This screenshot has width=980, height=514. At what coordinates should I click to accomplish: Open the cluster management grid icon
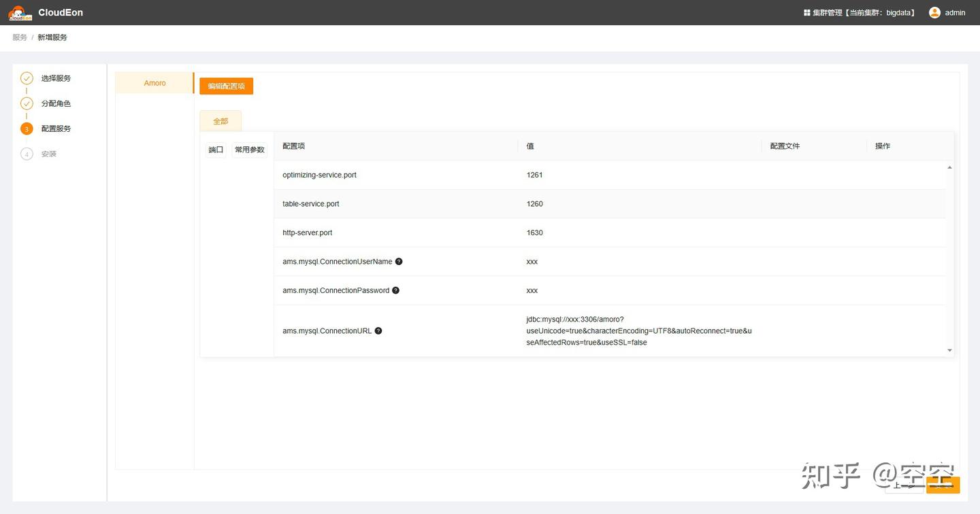click(x=807, y=13)
